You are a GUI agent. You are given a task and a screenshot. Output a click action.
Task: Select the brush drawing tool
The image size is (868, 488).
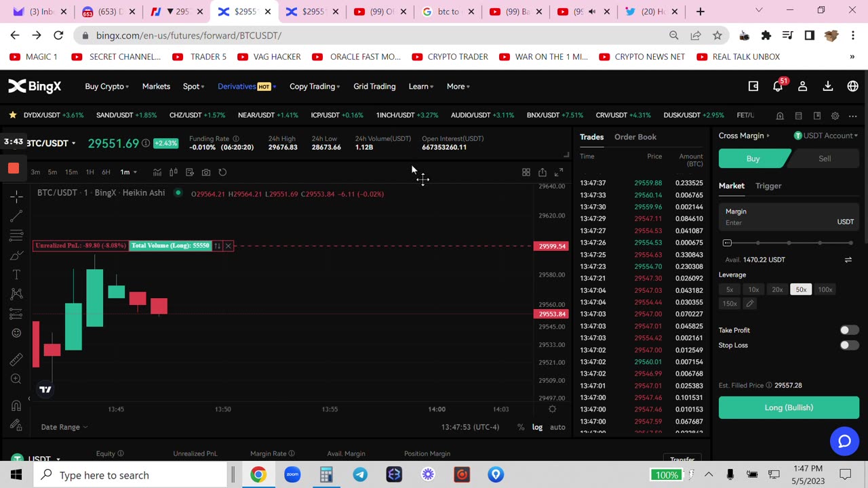[x=16, y=256]
